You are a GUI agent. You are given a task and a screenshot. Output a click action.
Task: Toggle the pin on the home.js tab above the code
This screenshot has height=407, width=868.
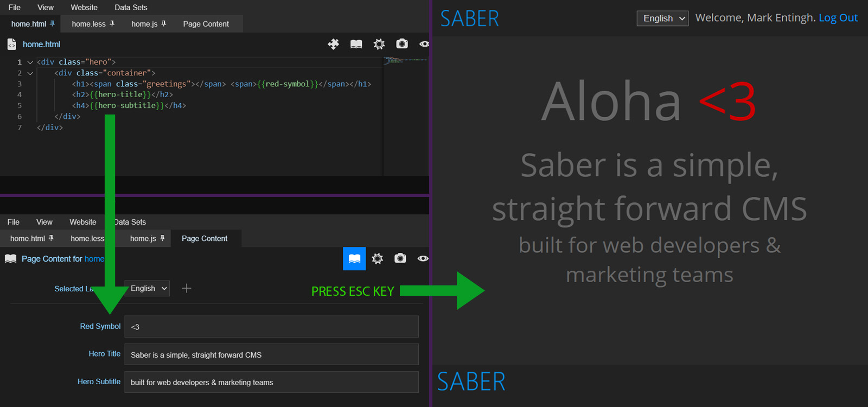click(164, 23)
